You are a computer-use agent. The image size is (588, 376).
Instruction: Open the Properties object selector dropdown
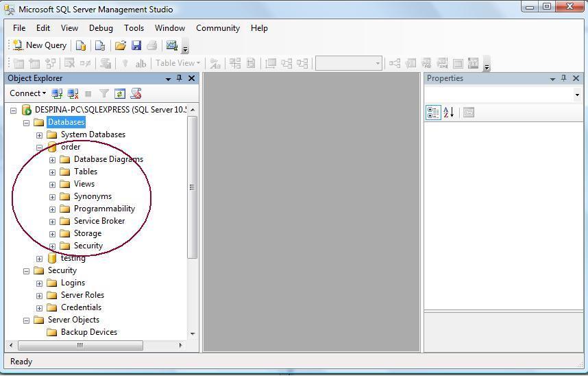(x=577, y=95)
